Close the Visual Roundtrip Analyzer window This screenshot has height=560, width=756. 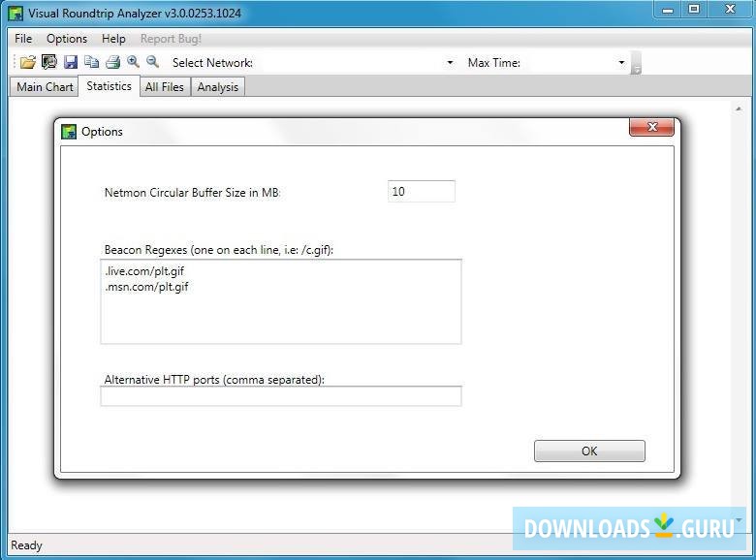coord(730,10)
